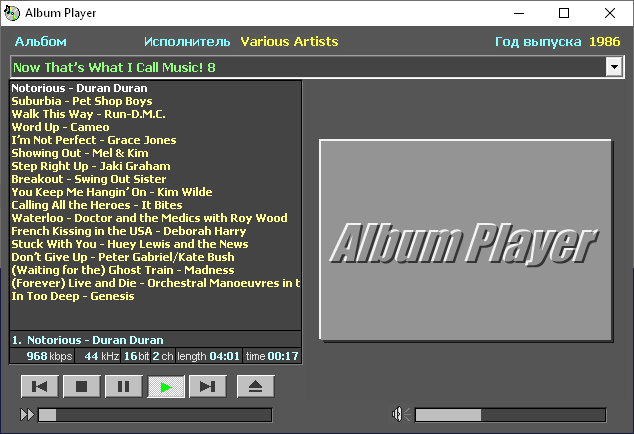
Task: Click the previous track button
Action: pyautogui.click(x=40, y=387)
